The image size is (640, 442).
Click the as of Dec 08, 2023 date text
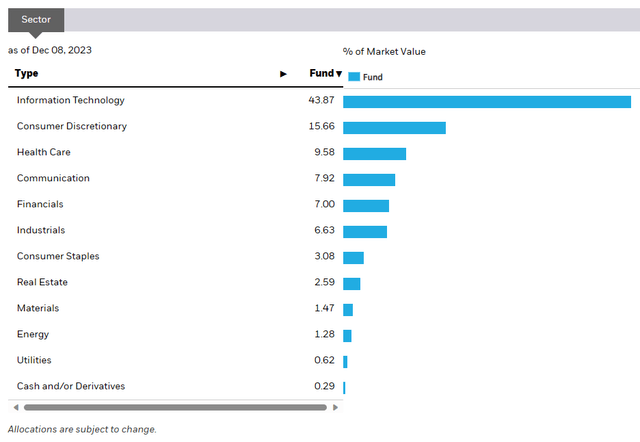point(50,50)
